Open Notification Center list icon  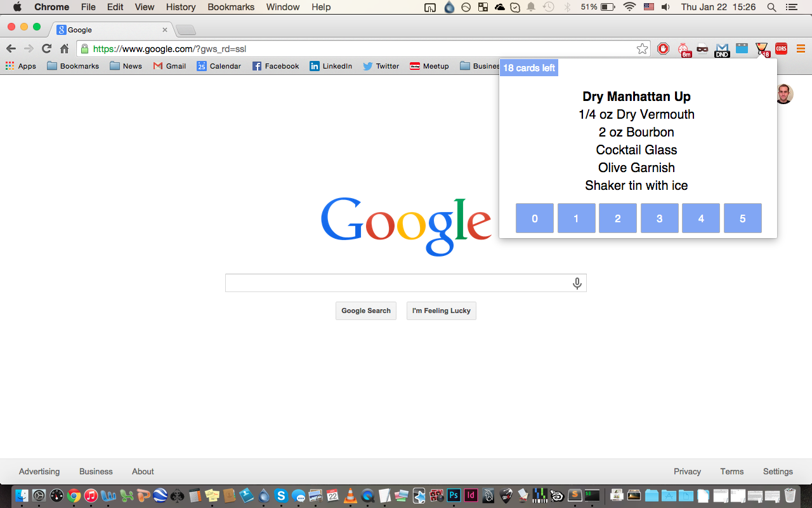pos(793,7)
